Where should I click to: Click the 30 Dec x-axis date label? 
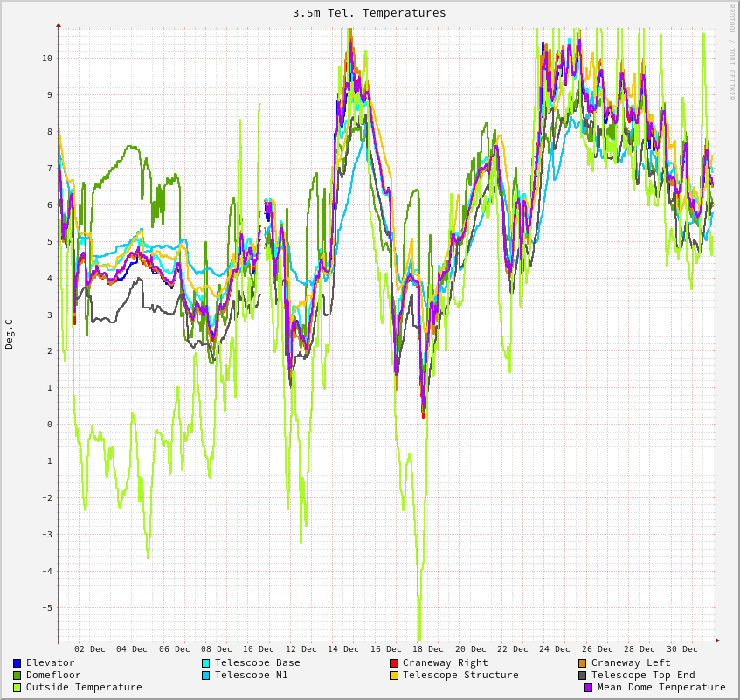pos(682,649)
